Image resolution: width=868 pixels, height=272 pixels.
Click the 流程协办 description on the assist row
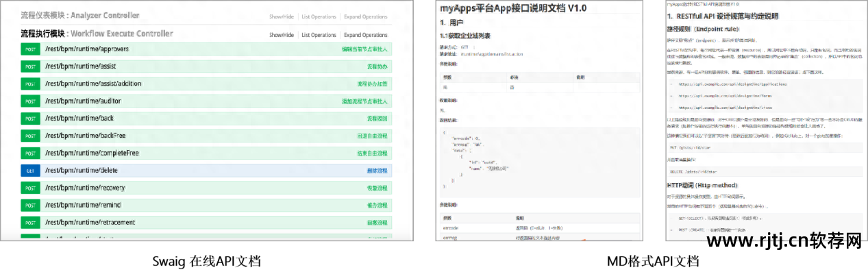(x=377, y=66)
